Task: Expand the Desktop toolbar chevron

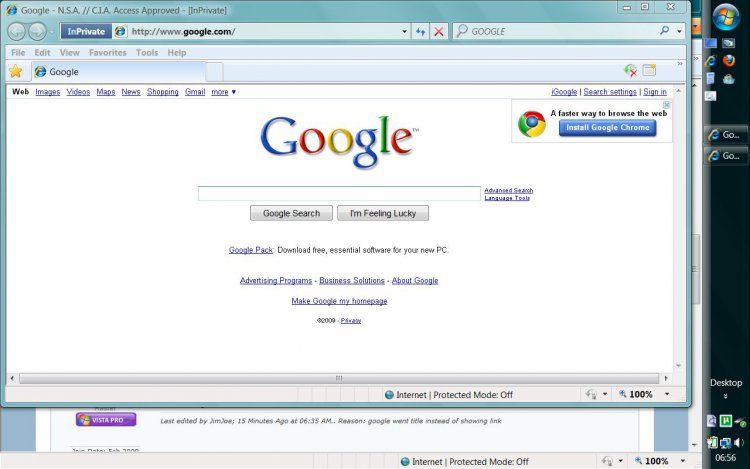Action: [x=726, y=396]
